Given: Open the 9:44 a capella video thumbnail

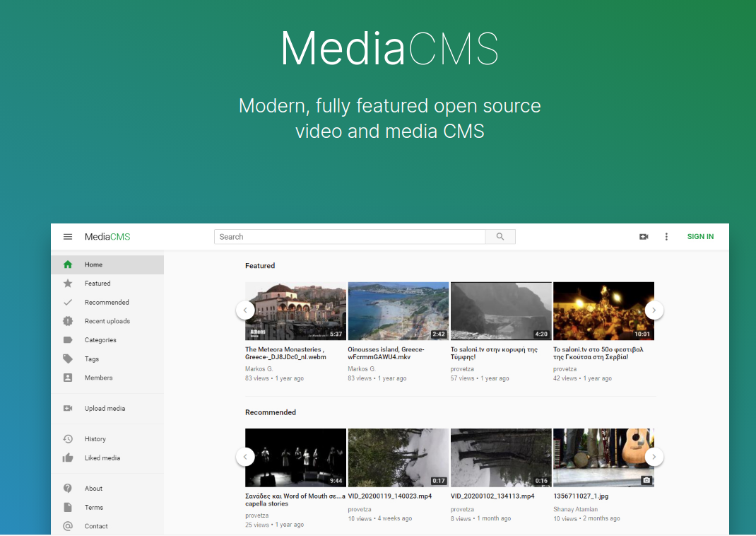Looking at the screenshot, I should coord(295,458).
